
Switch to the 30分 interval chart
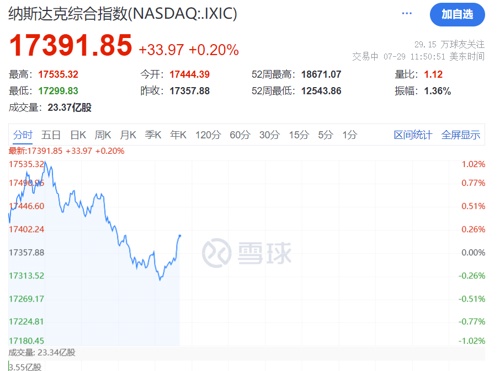(x=269, y=135)
